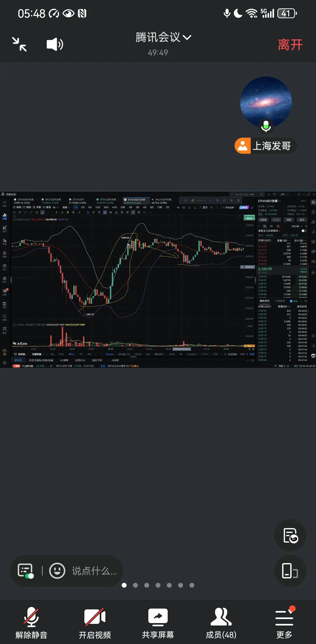Viewport: 316px width, 644px height.
Task: Toggle the drawing lock icon
Action: point(224,200)
